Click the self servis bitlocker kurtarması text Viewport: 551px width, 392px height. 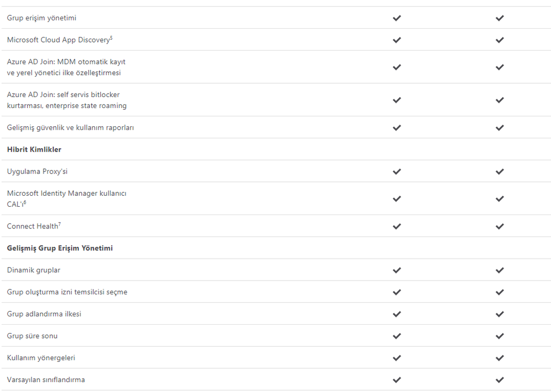point(67,100)
